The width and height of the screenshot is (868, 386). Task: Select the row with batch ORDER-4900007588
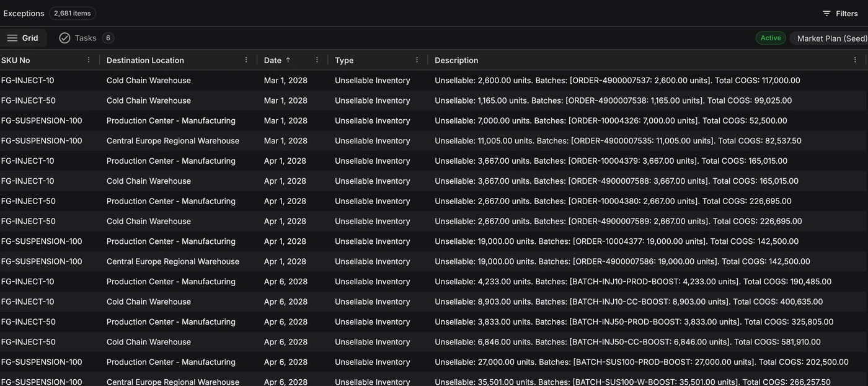434,181
